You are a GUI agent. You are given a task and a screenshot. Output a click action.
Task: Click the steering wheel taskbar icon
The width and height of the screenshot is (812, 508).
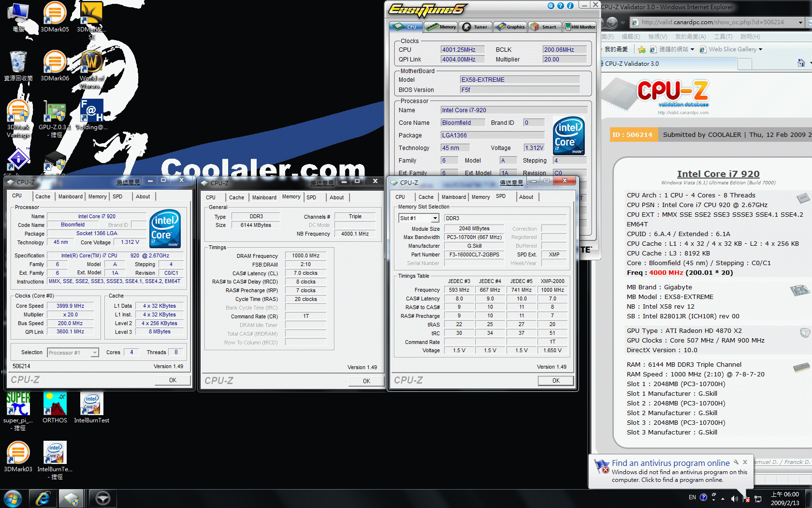(102, 498)
